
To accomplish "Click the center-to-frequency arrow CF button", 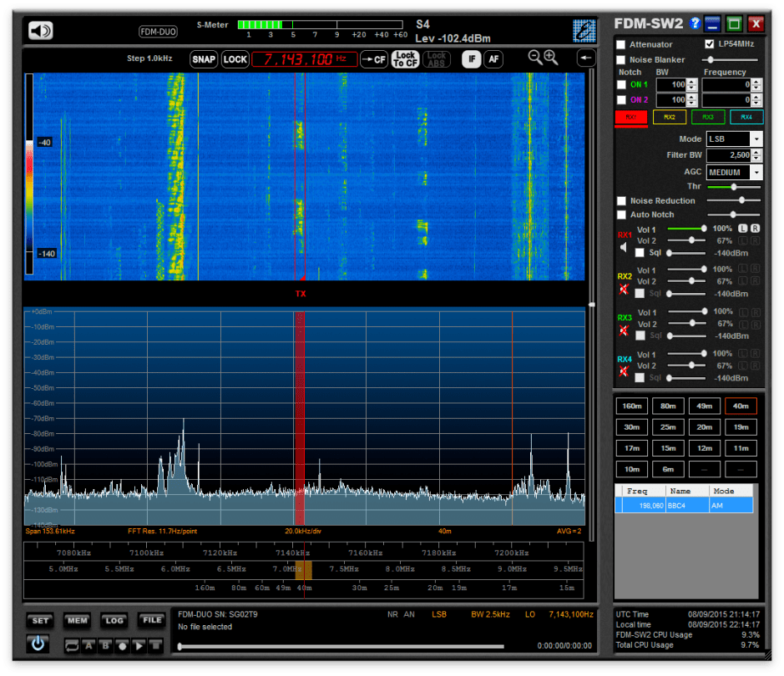I will click(373, 59).
